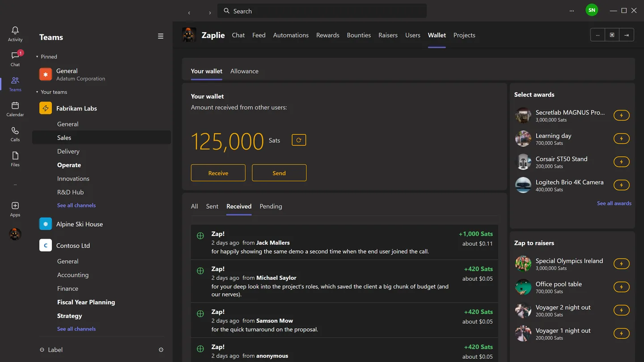Click the Zaplie app icon in the rail
Screen dimensions: 644x362
[x=15, y=234]
